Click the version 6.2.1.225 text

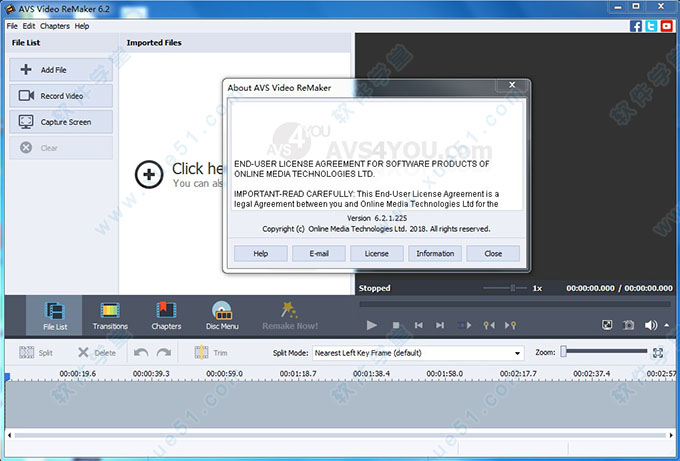376,218
